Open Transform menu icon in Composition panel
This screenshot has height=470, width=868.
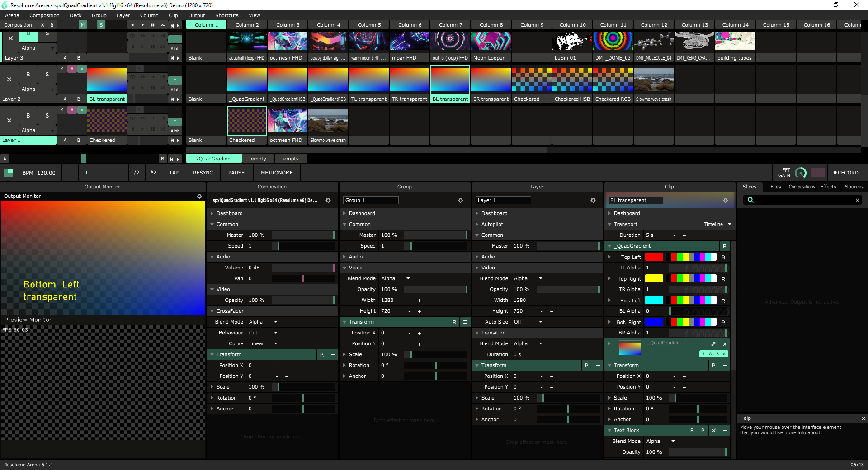click(333, 355)
